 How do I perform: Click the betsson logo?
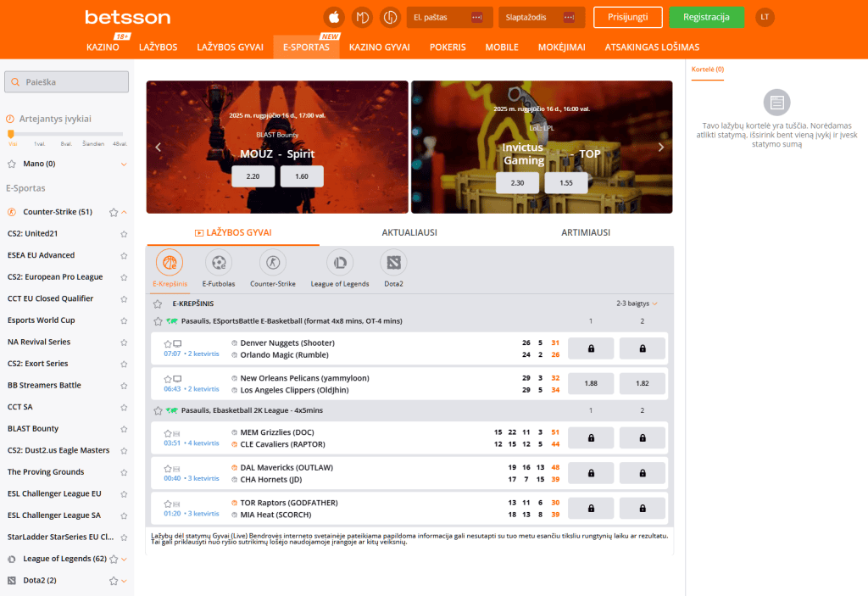[x=127, y=17]
